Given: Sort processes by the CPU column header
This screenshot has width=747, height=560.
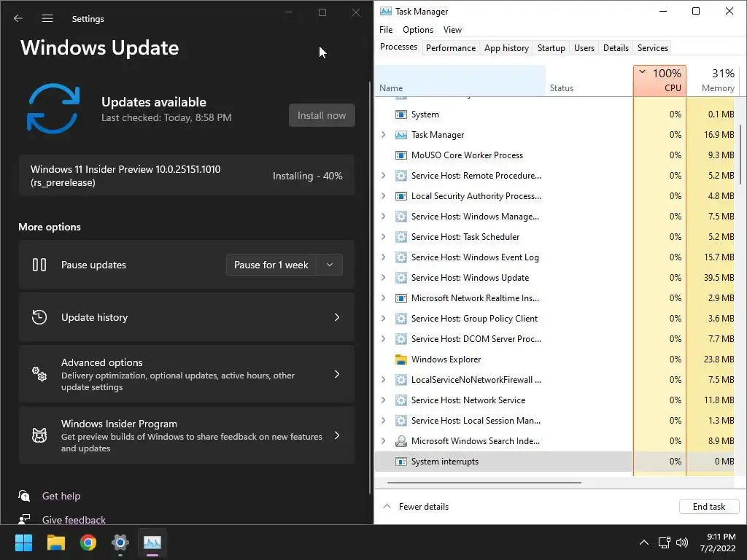Looking at the screenshot, I should pyautogui.click(x=659, y=80).
